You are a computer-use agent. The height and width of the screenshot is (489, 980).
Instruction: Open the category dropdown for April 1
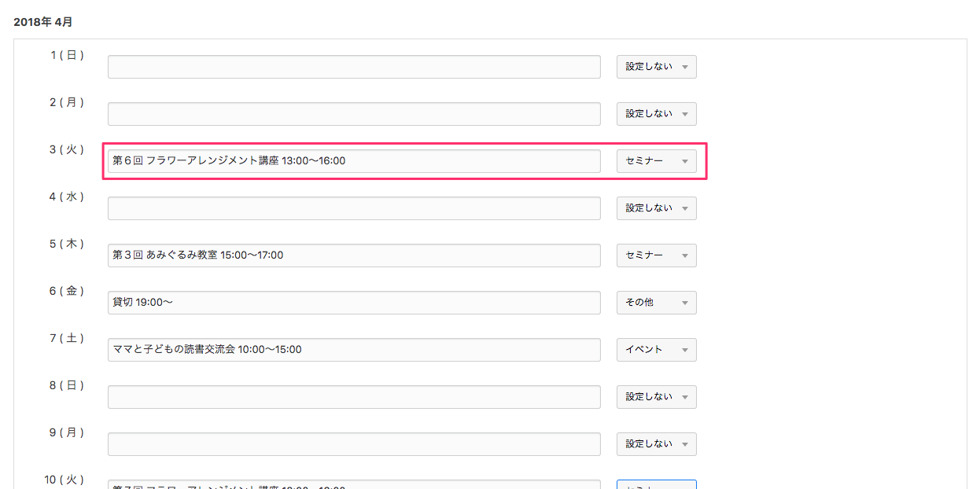656,67
